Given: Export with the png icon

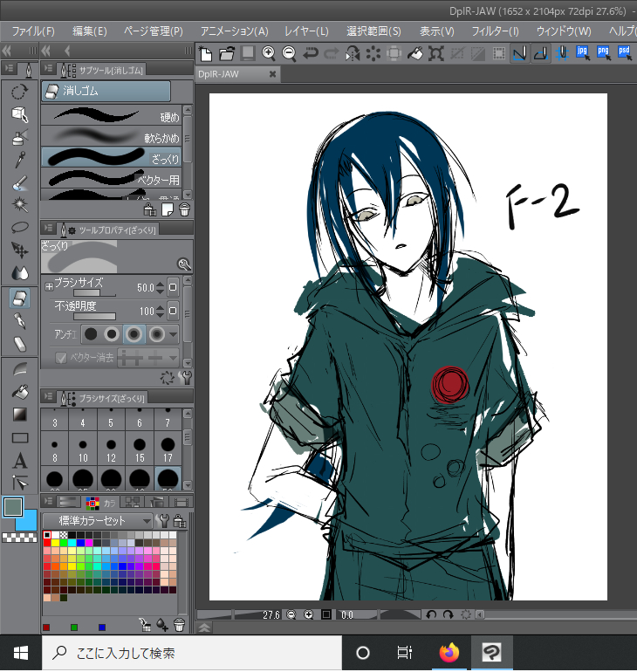Looking at the screenshot, I should pos(604,53).
